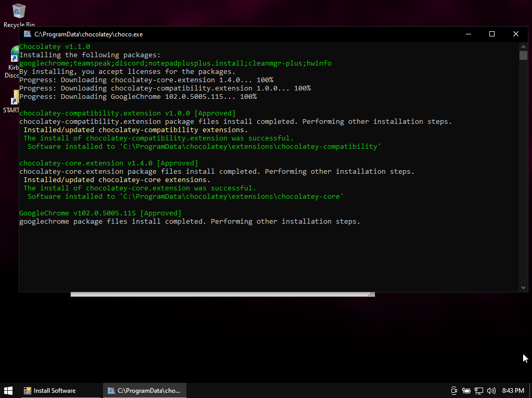Click 'Installed/updated chocolatey-core extensions.' line
The image size is (532, 398).
click(x=117, y=179)
